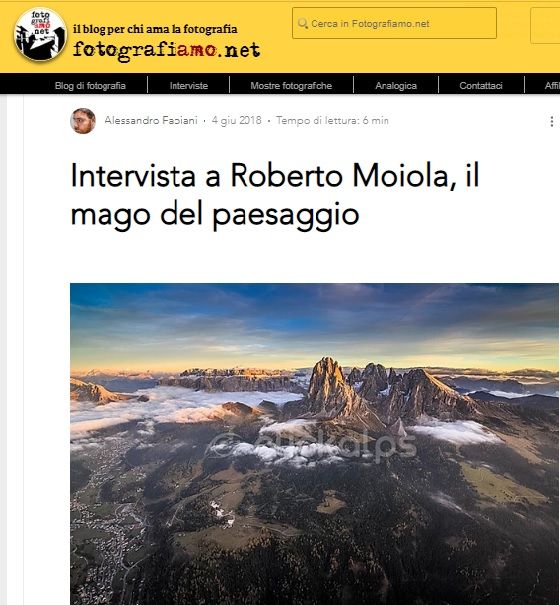Click the search magnifier icon

point(303,24)
